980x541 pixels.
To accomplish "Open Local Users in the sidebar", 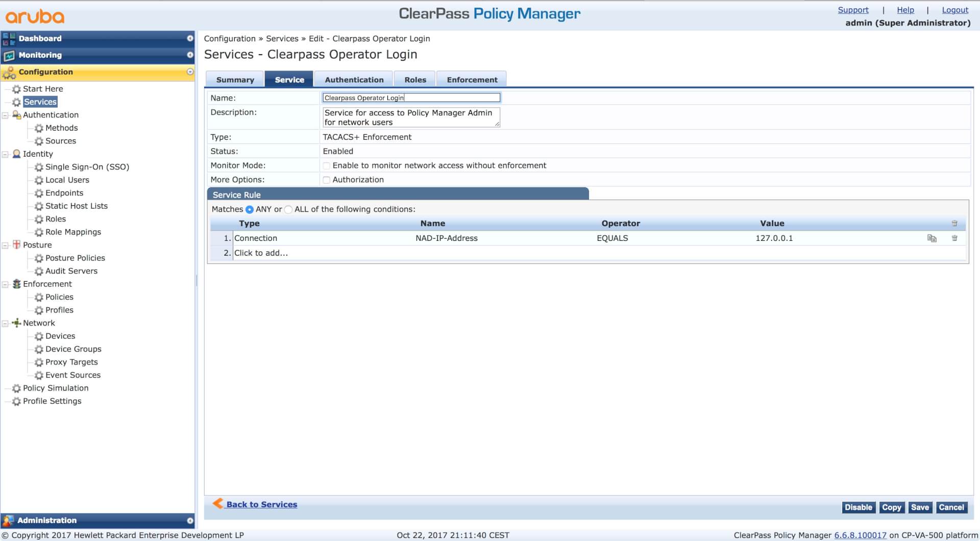I will point(67,180).
